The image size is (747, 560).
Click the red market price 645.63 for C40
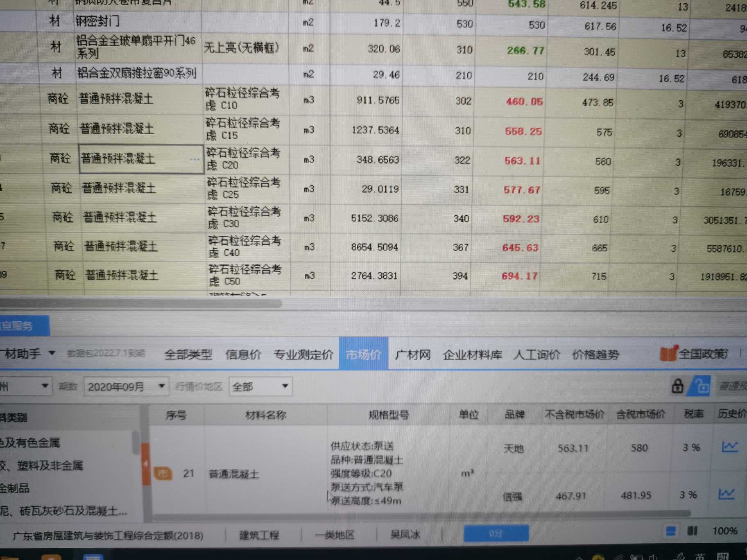[520, 248]
